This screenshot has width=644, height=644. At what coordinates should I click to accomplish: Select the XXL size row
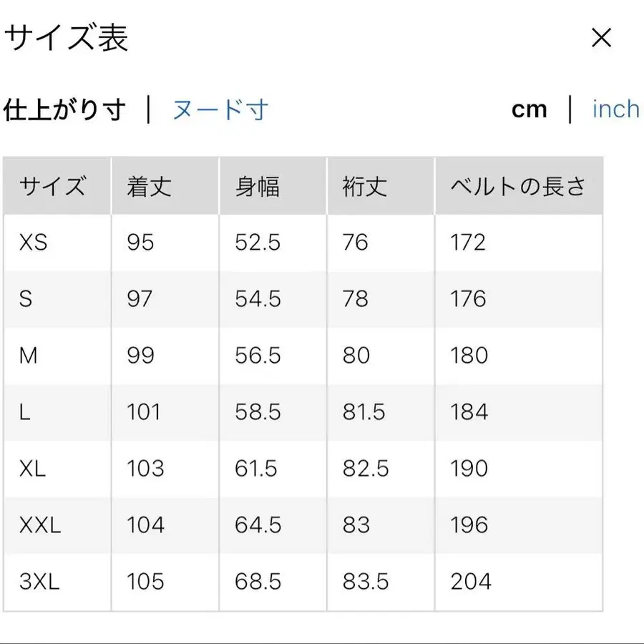coord(39,525)
